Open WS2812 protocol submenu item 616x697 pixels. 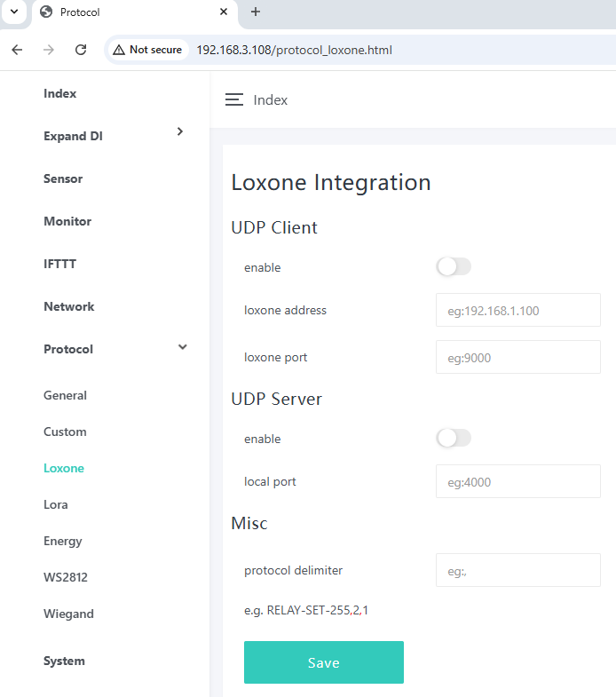(66, 577)
